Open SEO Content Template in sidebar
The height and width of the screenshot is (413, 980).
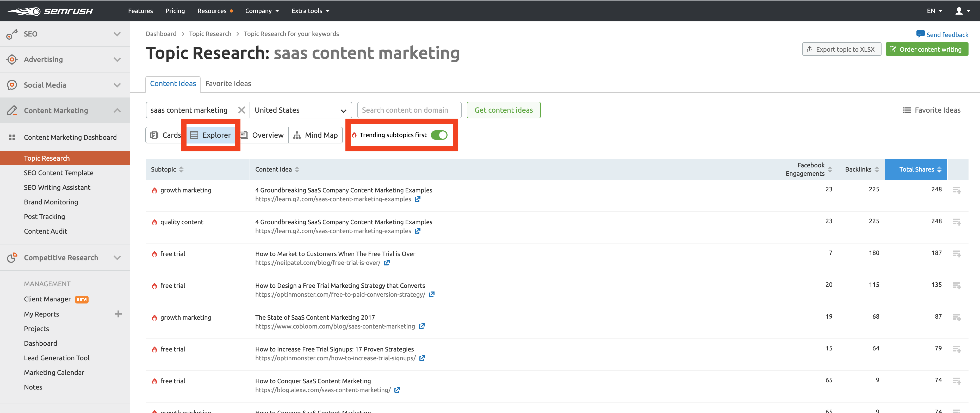[x=59, y=173]
